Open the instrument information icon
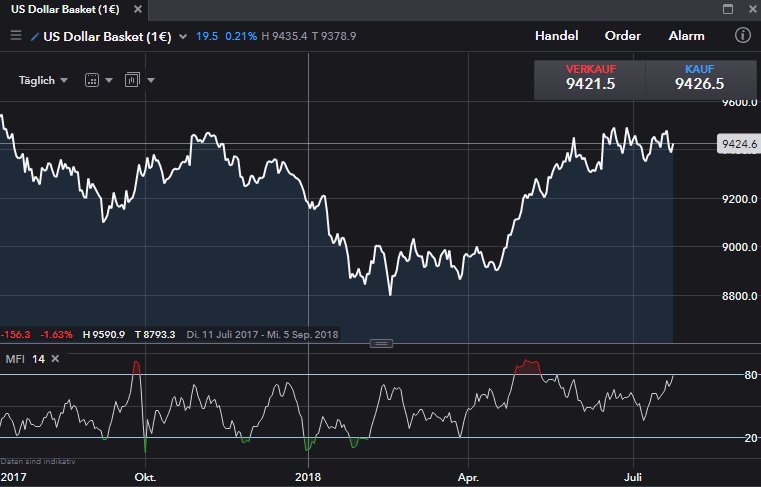The width and height of the screenshot is (761, 487). (742, 36)
